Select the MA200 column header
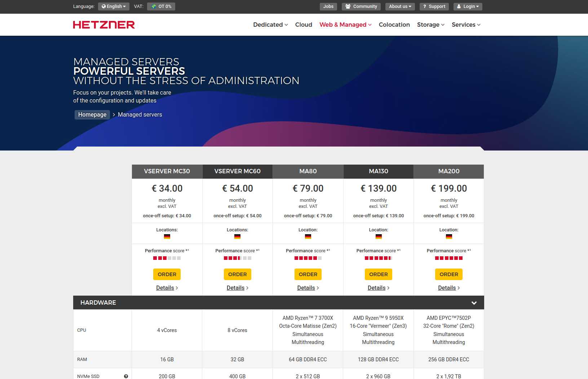 (449, 171)
